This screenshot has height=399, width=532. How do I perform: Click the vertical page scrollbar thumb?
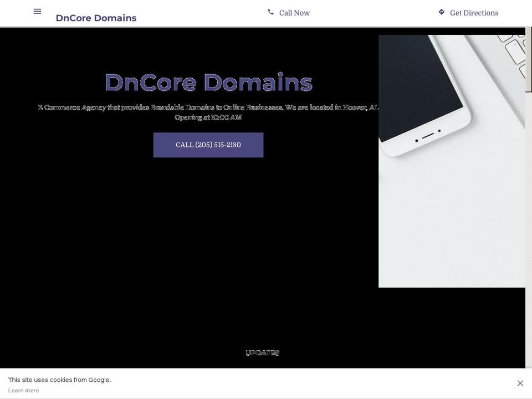pyautogui.click(x=529, y=59)
